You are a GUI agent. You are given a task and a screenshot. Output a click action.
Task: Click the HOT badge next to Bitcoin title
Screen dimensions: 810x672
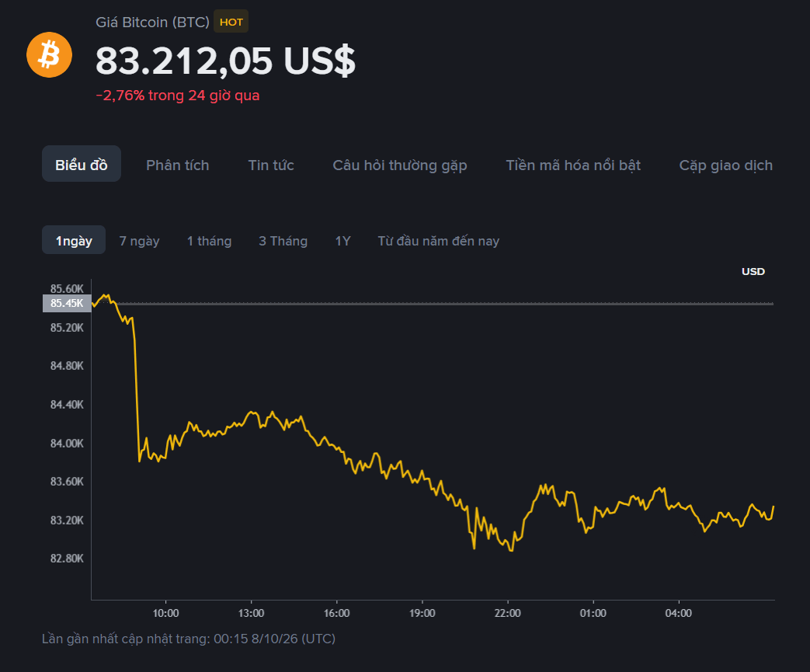(x=231, y=22)
